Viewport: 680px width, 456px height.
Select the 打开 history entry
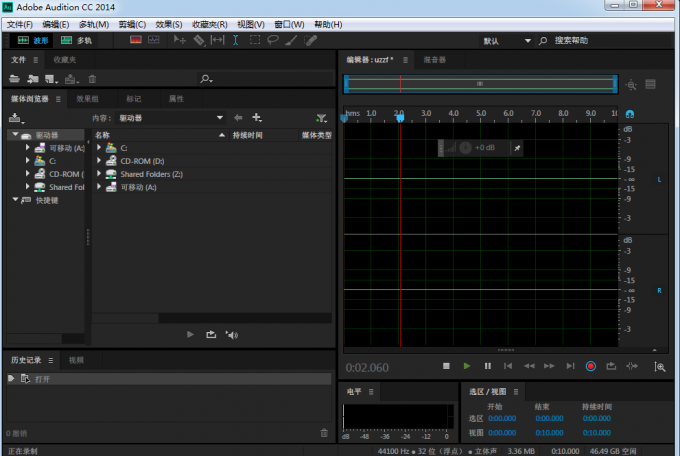pyautogui.click(x=169, y=379)
